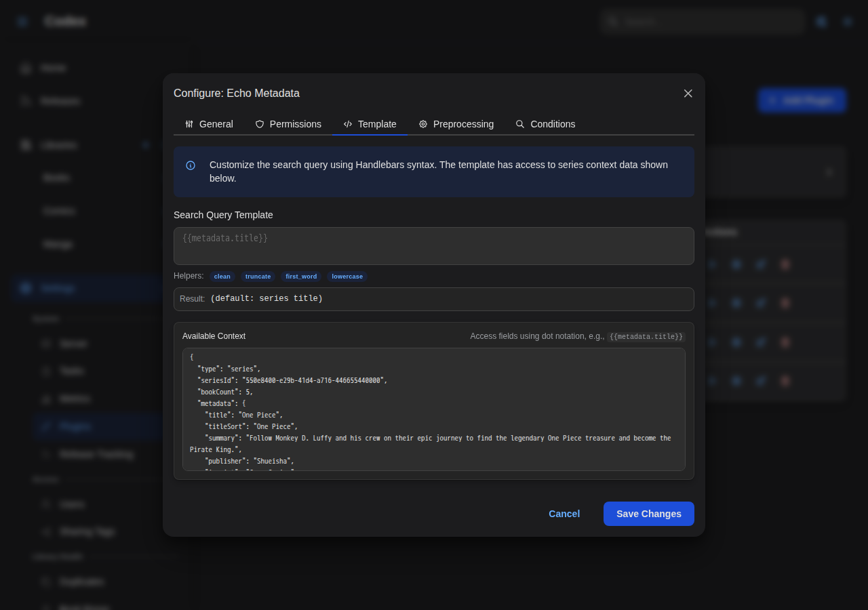
Task: Insert the first_word helper badge
Action: point(301,277)
